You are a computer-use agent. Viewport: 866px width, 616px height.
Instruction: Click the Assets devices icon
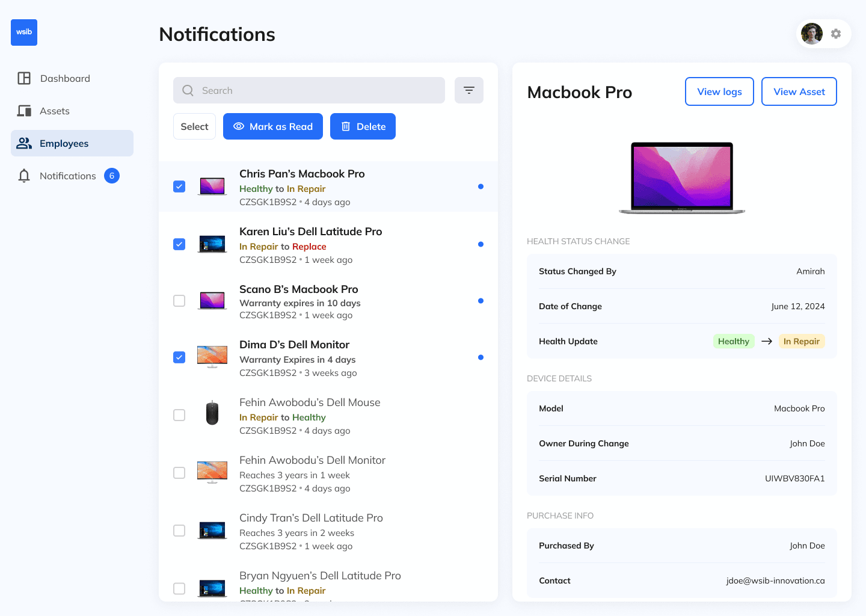24,111
